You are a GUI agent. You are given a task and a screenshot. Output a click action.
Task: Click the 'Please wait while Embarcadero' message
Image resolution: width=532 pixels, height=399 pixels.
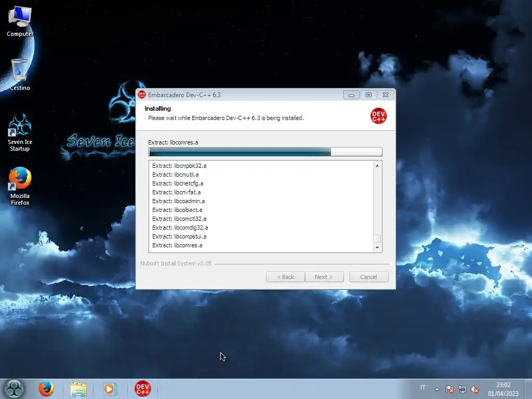225,118
